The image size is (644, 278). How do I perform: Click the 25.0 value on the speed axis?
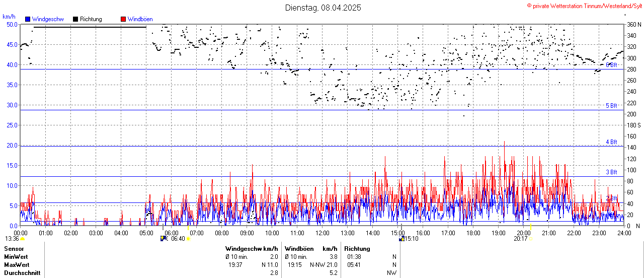point(12,125)
